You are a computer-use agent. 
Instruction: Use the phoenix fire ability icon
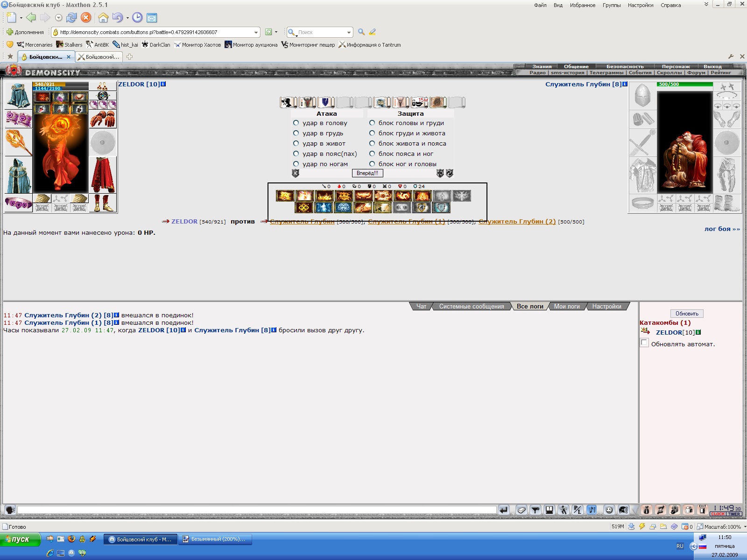402,196
